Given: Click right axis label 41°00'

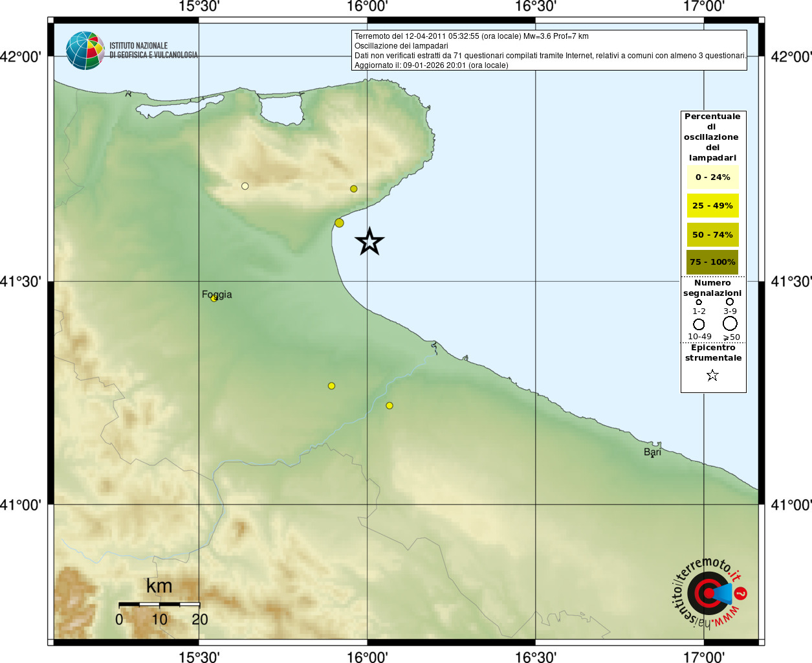Looking at the screenshot, I should (791, 505).
